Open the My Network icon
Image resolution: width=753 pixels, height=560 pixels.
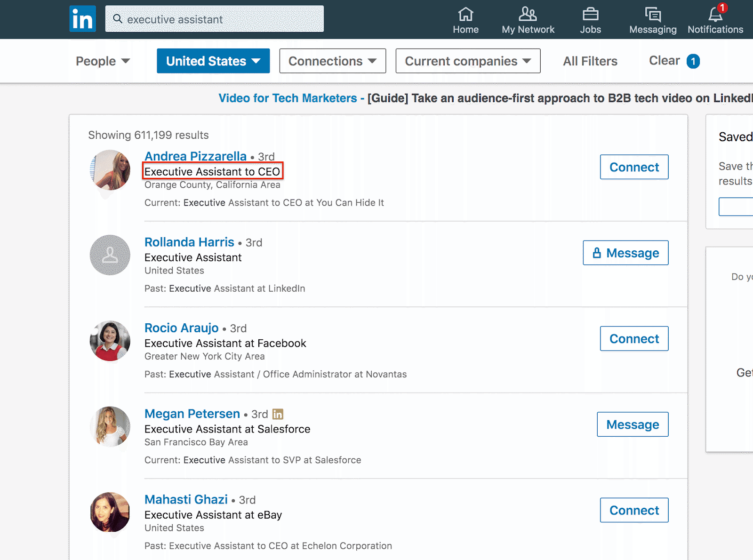(x=528, y=14)
